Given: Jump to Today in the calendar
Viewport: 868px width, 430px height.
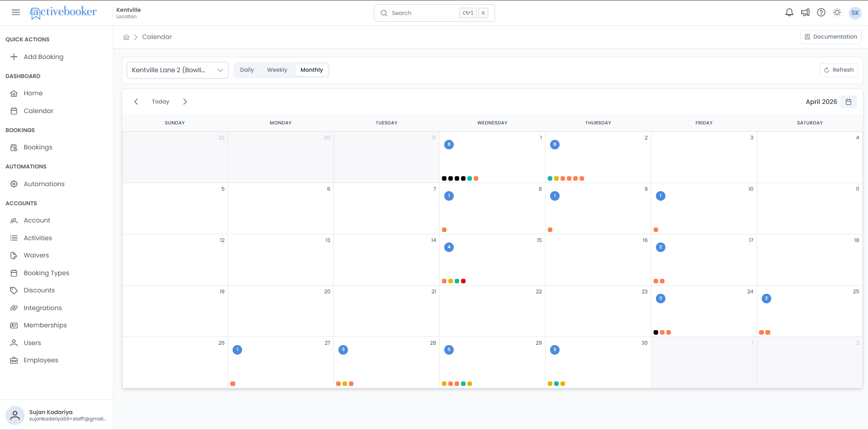Looking at the screenshot, I should click(160, 102).
